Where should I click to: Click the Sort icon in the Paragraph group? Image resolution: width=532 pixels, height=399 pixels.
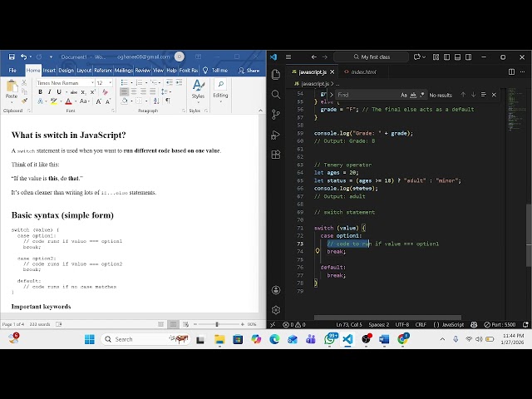[x=156, y=101]
